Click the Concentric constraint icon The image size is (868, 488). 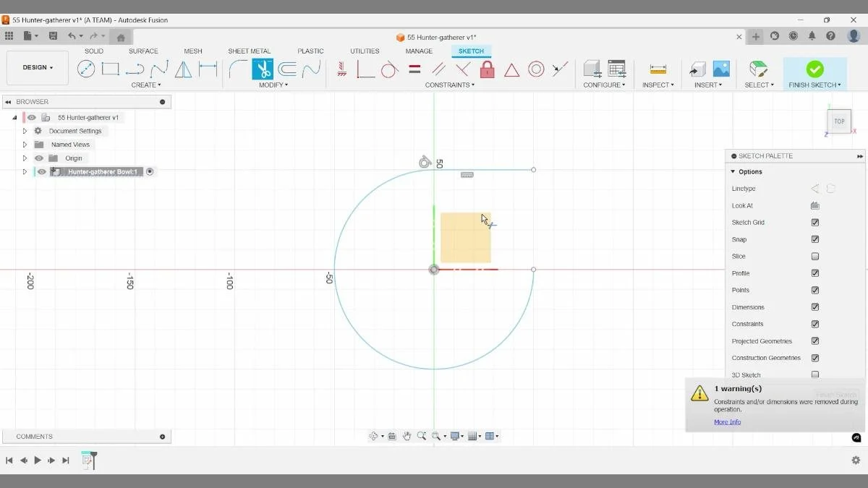535,69
